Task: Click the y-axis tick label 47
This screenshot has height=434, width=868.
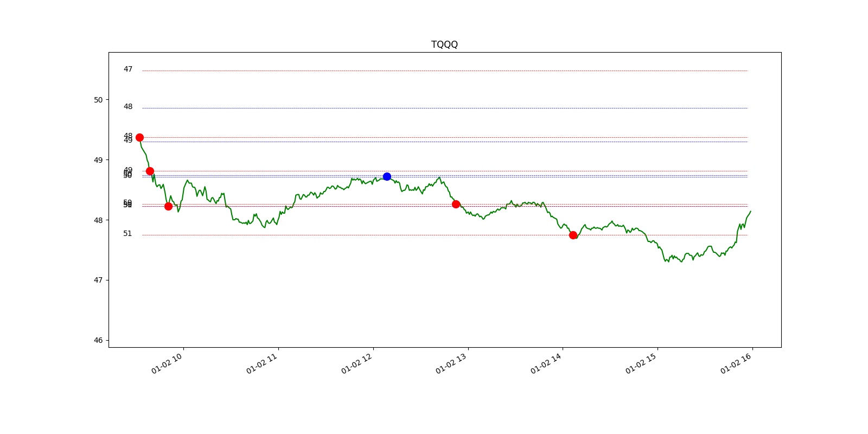Action: pos(98,280)
